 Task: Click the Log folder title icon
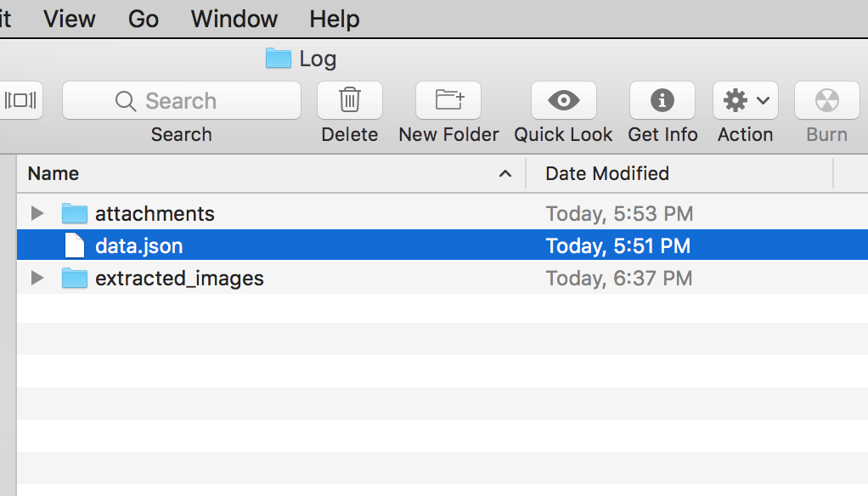coord(278,58)
